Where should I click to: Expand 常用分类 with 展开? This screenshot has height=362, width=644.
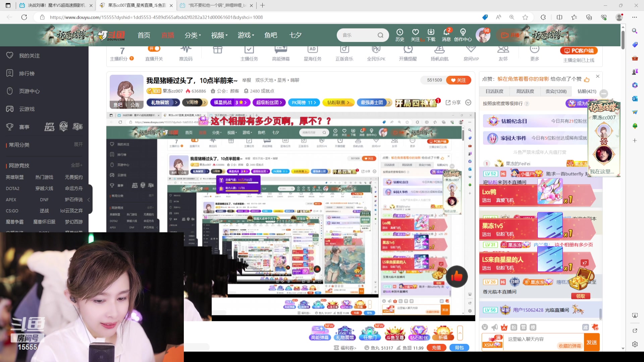(78, 144)
